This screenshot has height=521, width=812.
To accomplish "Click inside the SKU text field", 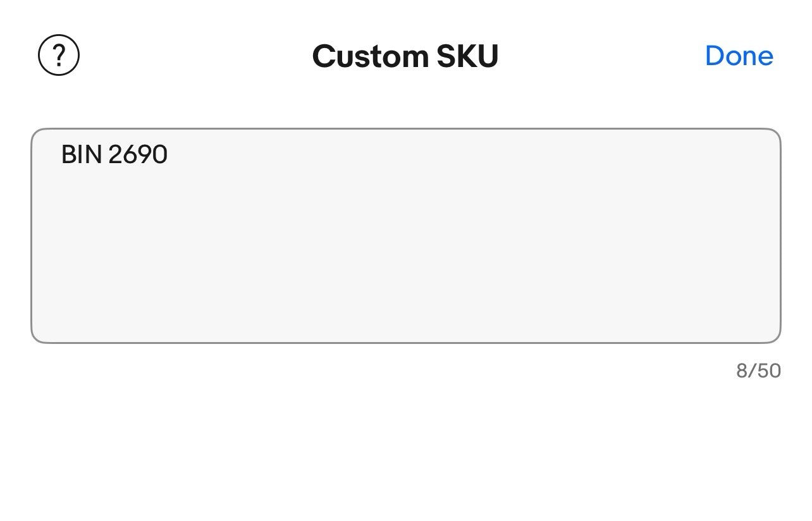I will coord(405,236).
